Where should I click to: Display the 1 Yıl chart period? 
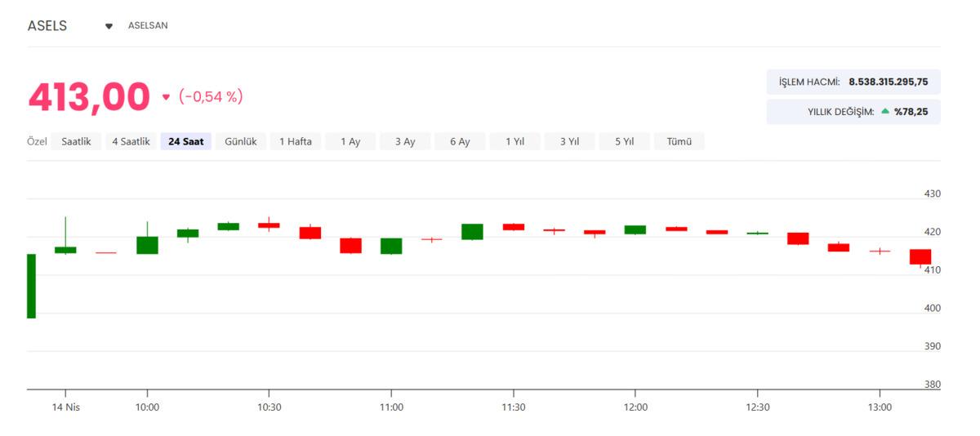[x=514, y=141]
